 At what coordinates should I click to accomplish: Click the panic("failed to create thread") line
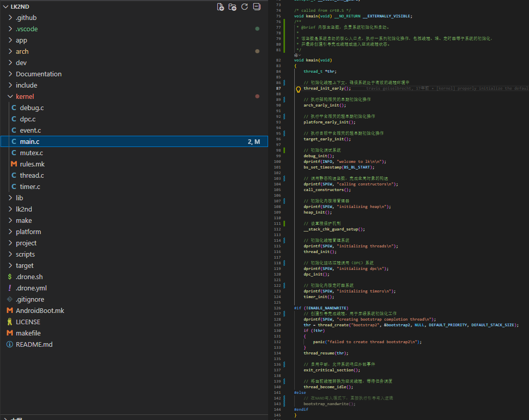coord(367,342)
